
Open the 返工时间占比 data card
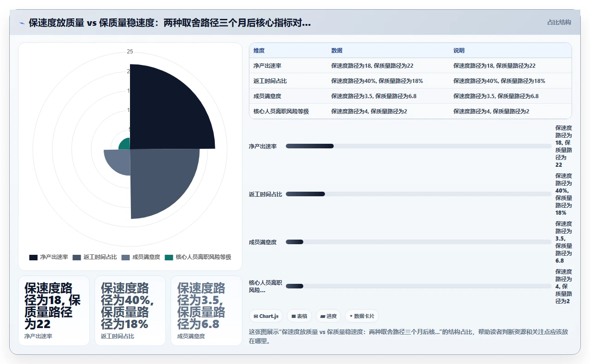pos(130,311)
